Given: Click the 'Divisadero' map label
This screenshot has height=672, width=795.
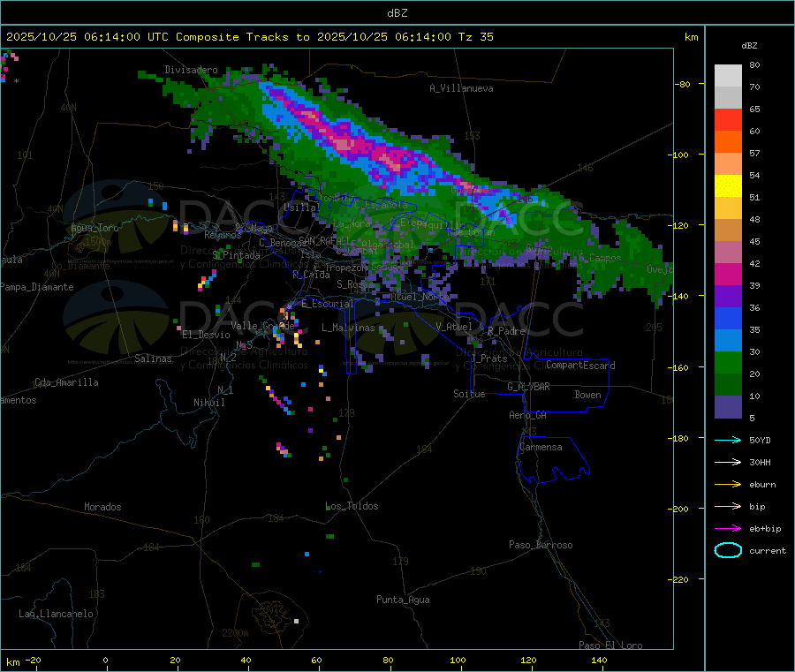Looking at the screenshot, I should [x=191, y=70].
